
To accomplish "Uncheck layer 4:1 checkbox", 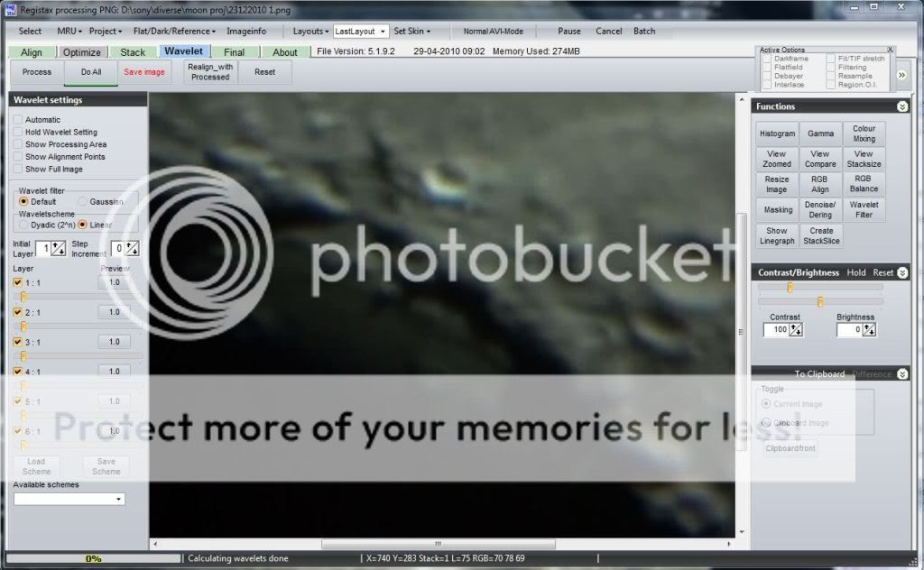I will pyautogui.click(x=18, y=371).
